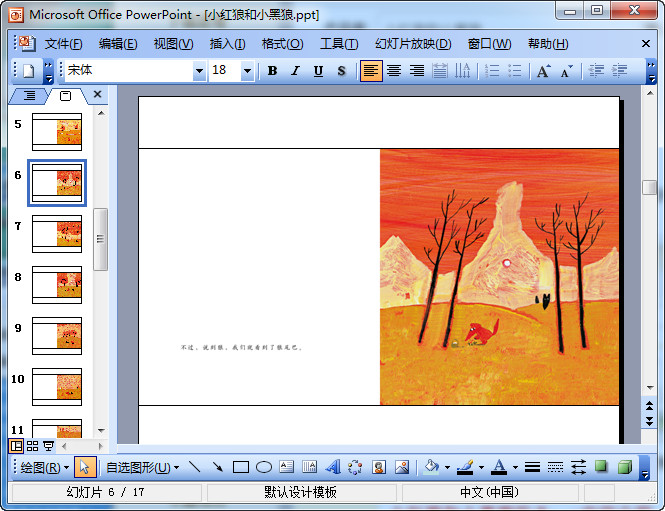Screen dimensions: 665x511
Task: Toggle Italic formatting
Action: (x=296, y=71)
